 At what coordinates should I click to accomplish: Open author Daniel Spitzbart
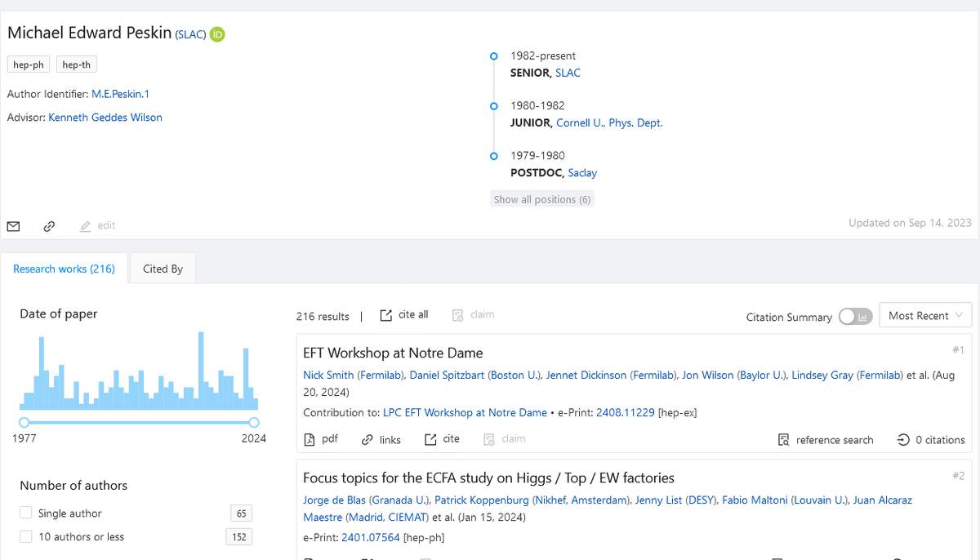pyautogui.click(x=447, y=375)
